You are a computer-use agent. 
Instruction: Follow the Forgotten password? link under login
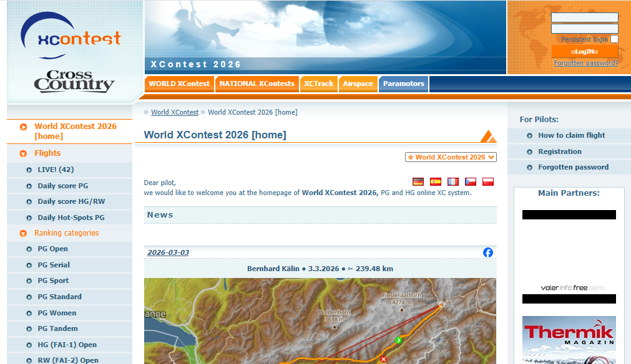(x=586, y=63)
